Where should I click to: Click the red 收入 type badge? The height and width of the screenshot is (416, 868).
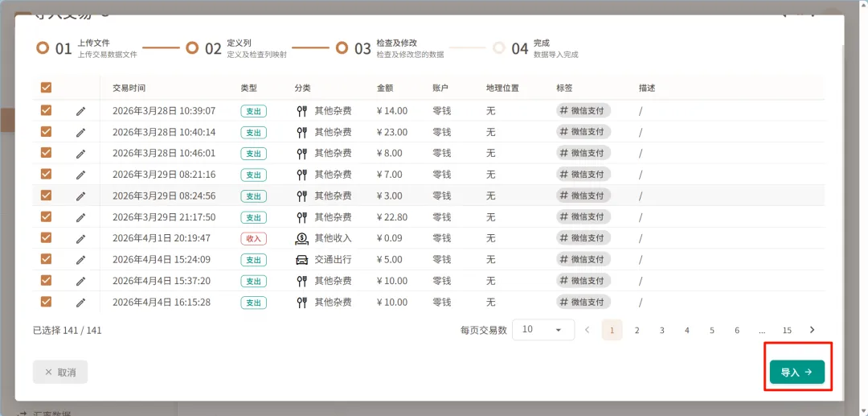(x=253, y=239)
